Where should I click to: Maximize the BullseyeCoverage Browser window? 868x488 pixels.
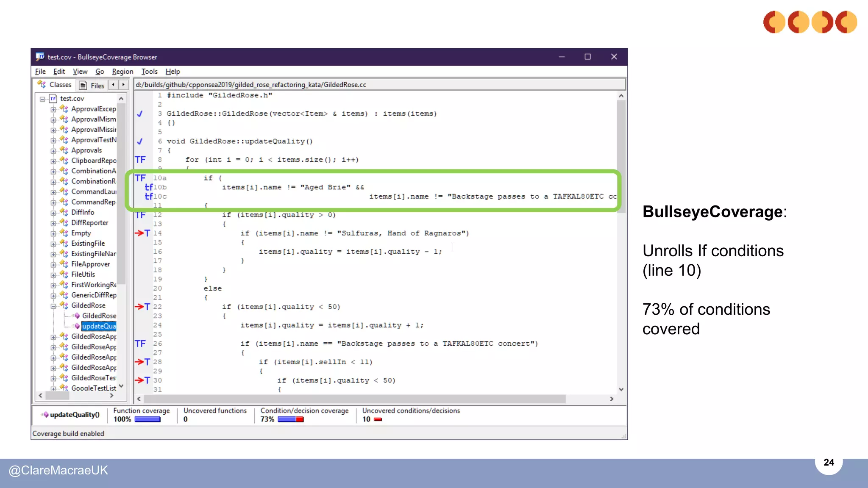tap(587, 57)
